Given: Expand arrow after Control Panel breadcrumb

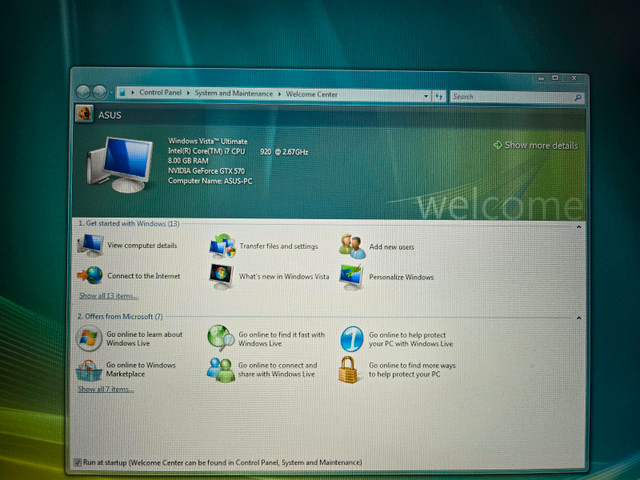Looking at the screenshot, I should (x=188, y=93).
